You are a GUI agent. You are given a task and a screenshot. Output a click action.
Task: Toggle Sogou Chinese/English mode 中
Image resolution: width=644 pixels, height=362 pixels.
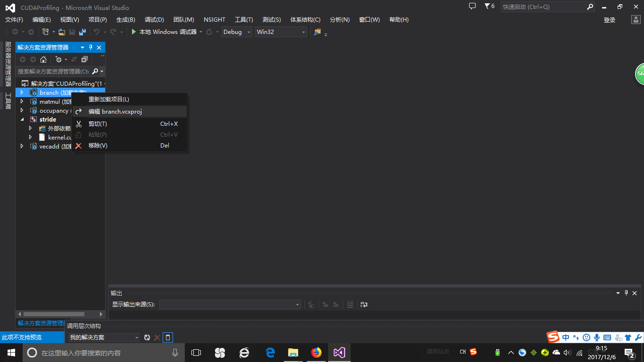tap(566, 337)
